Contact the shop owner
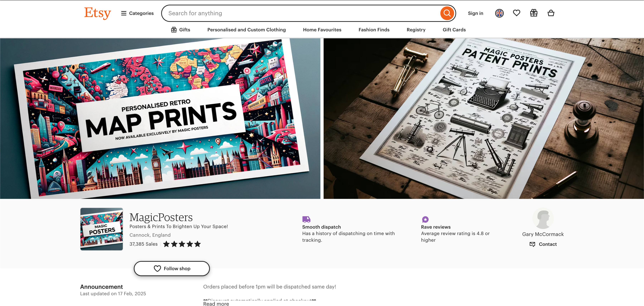 point(543,244)
